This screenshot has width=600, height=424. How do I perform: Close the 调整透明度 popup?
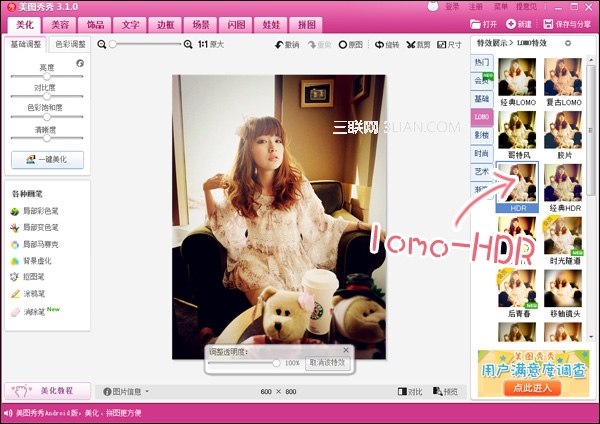coord(346,350)
